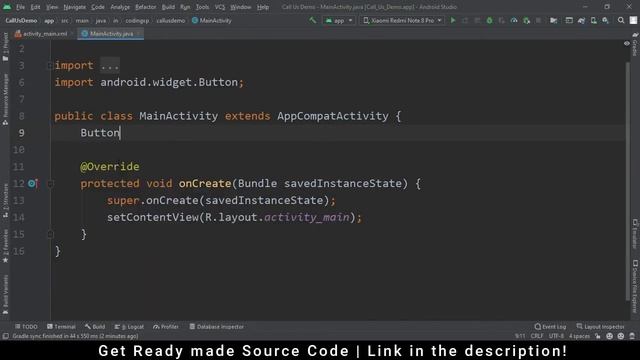640x360 pixels.
Task: Click the UTF-8 encoding in status bar
Action: click(556, 336)
